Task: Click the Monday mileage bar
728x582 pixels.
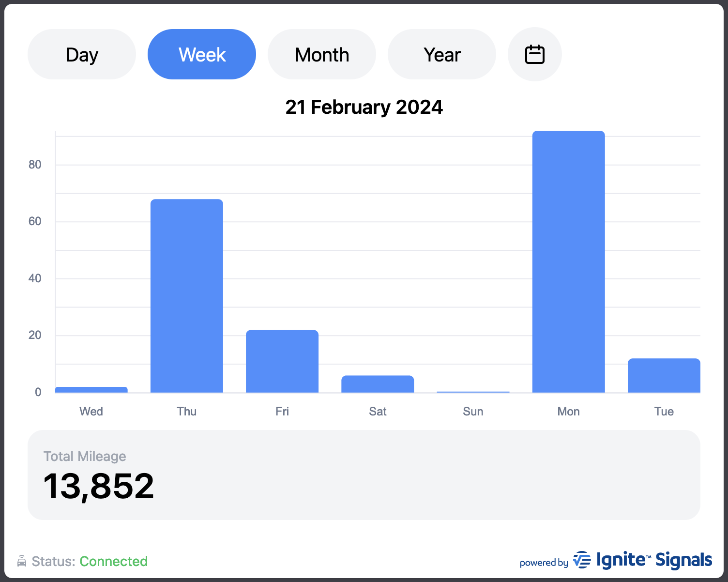Action: (568, 261)
